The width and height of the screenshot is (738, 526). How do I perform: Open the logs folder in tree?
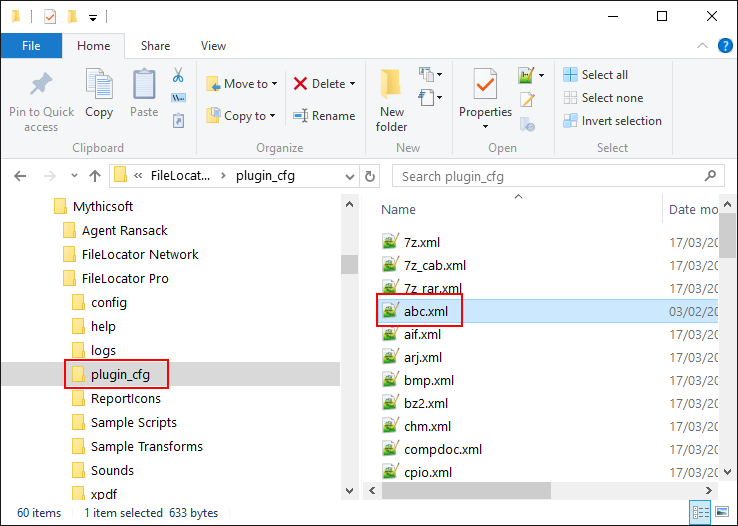click(94, 351)
